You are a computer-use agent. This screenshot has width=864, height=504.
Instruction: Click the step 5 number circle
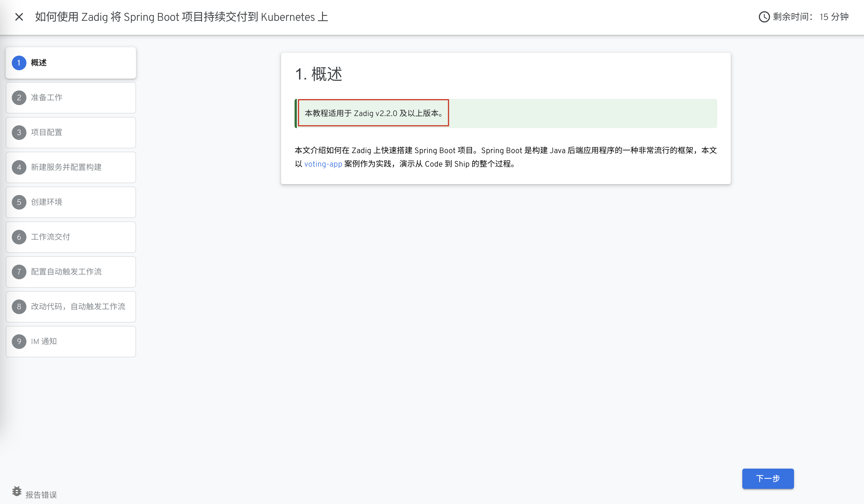tap(19, 202)
